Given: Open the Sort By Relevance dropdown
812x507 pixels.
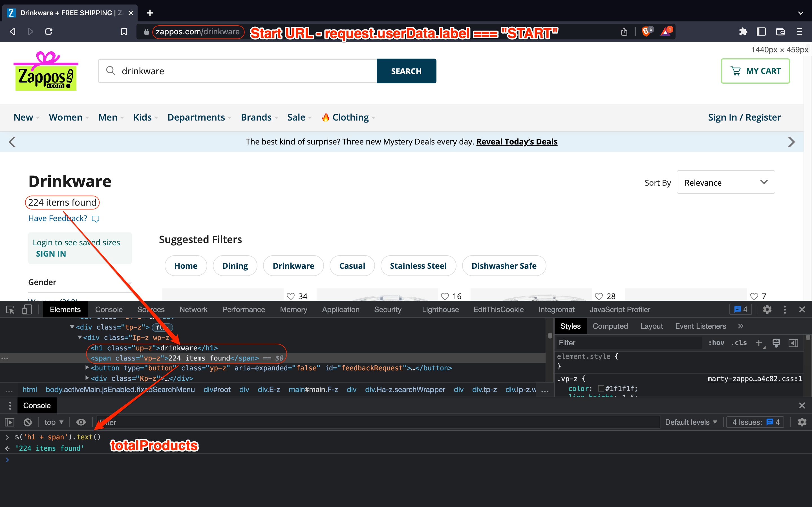Looking at the screenshot, I should [x=725, y=183].
